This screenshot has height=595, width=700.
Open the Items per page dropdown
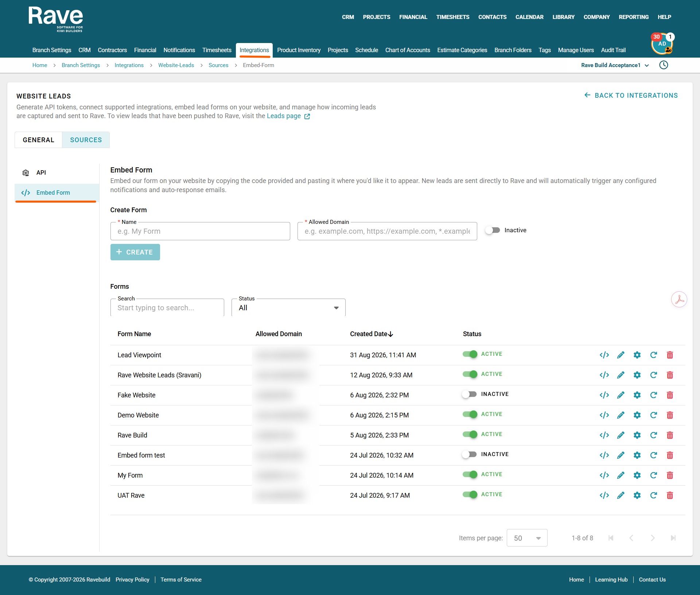click(x=527, y=538)
